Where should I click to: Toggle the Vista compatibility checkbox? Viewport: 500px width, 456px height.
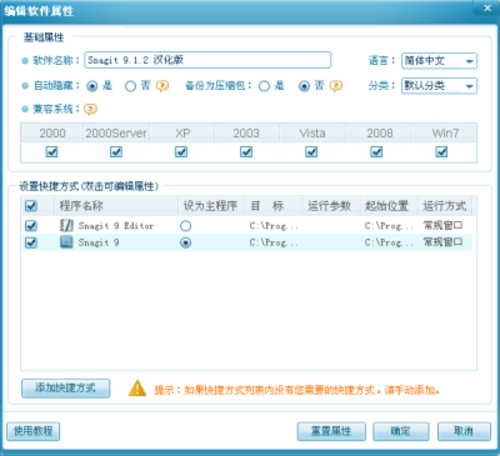click(311, 152)
